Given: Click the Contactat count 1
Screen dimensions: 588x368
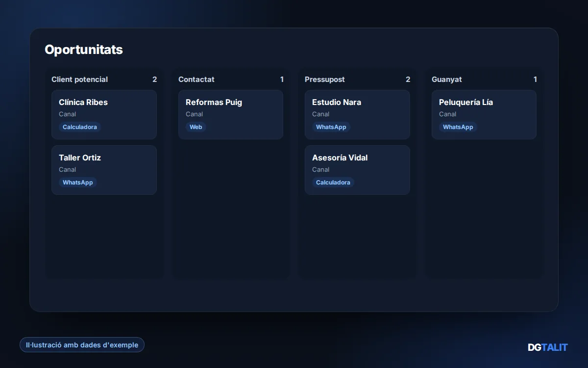Looking at the screenshot, I should [x=282, y=79].
